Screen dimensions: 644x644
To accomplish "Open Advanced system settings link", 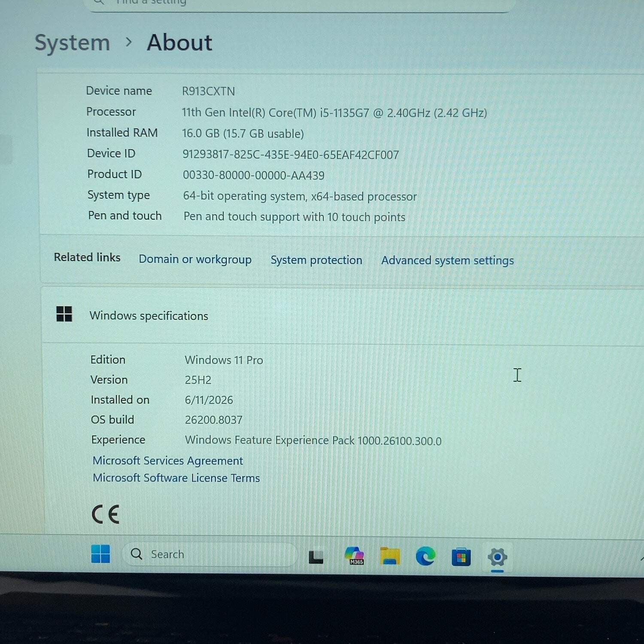I will tap(447, 260).
